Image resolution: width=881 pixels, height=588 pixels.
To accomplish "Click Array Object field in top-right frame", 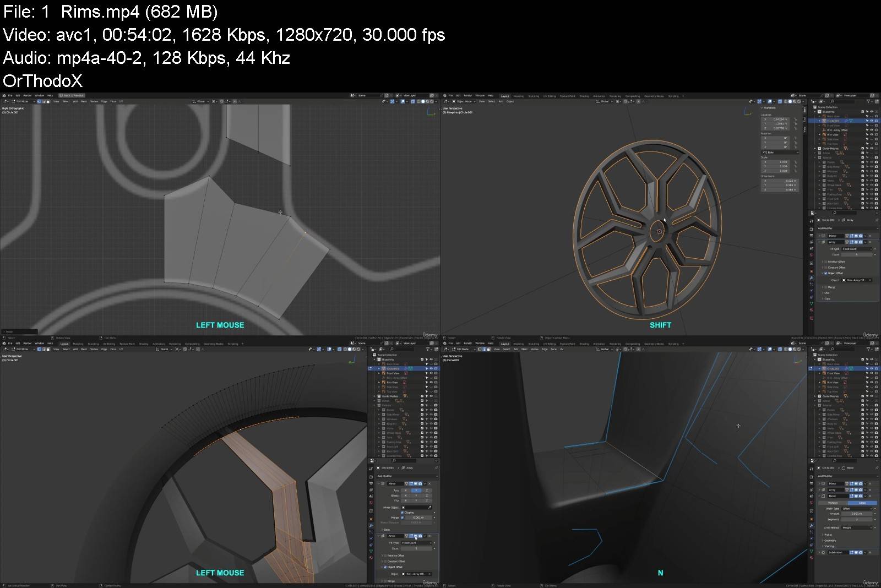I will coord(857,280).
